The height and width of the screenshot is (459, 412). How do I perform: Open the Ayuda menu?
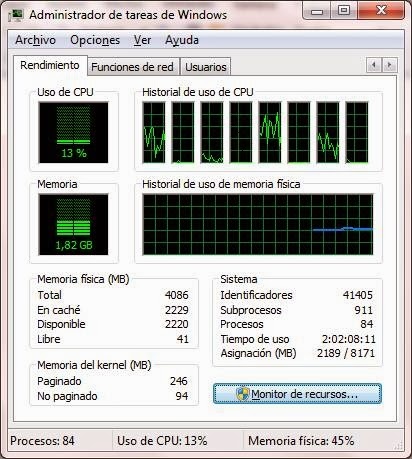(182, 40)
